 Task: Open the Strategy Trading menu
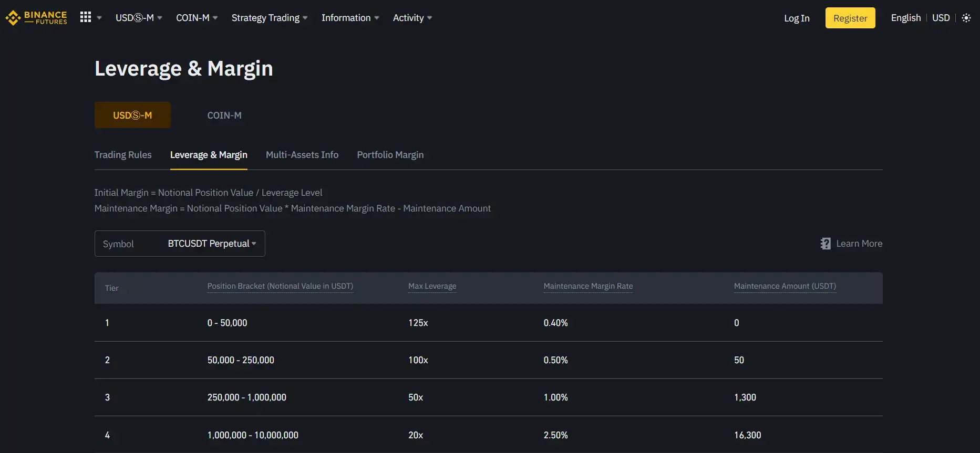[x=270, y=18]
